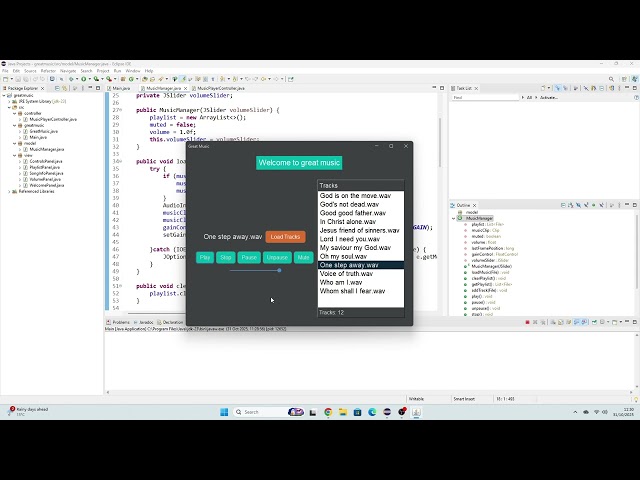Select track Voice of truth.wav
This screenshot has height=480, width=640.
point(361,274)
